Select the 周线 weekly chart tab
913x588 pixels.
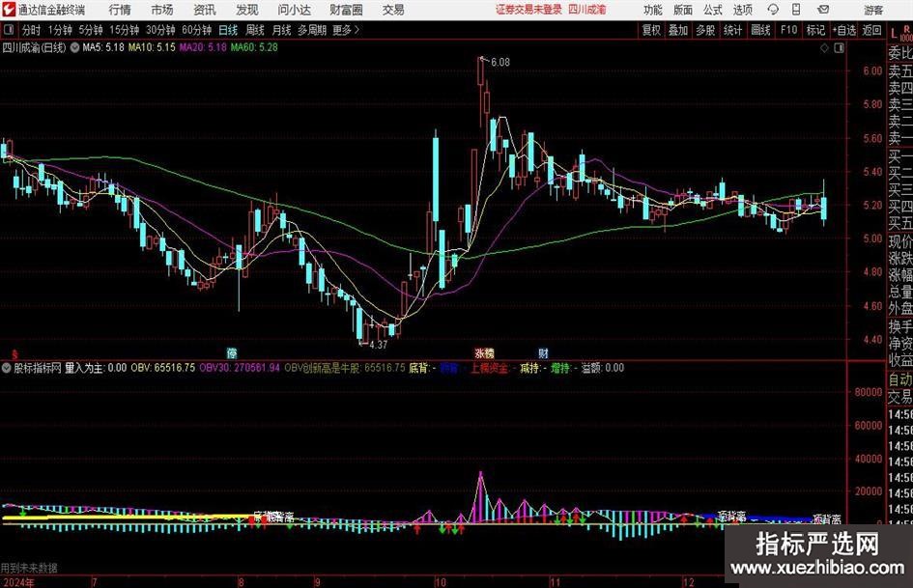pyautogui.click(x=255, y=30)
